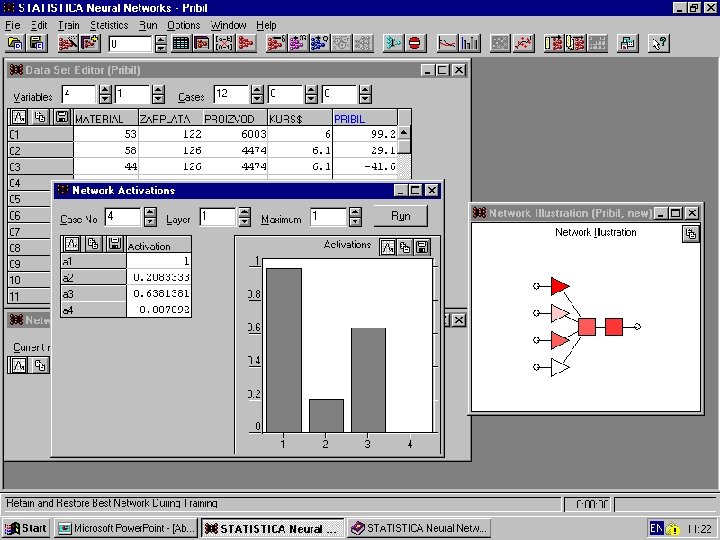Launch the network wizard icon with magic wand
The width and height of the screenshot is (720, 540).
(68, 44)
